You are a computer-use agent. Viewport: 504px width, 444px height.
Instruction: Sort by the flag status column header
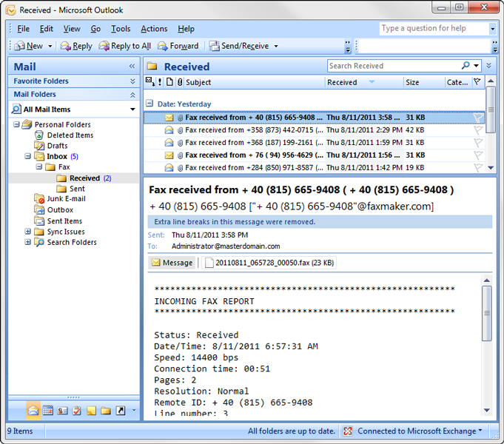coord(477,82)
